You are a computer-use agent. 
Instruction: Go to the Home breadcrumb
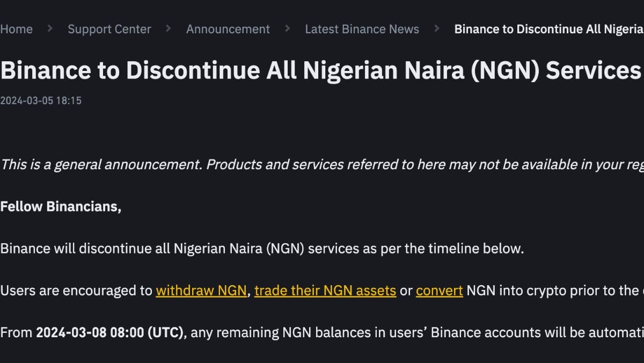pos(16,29)
